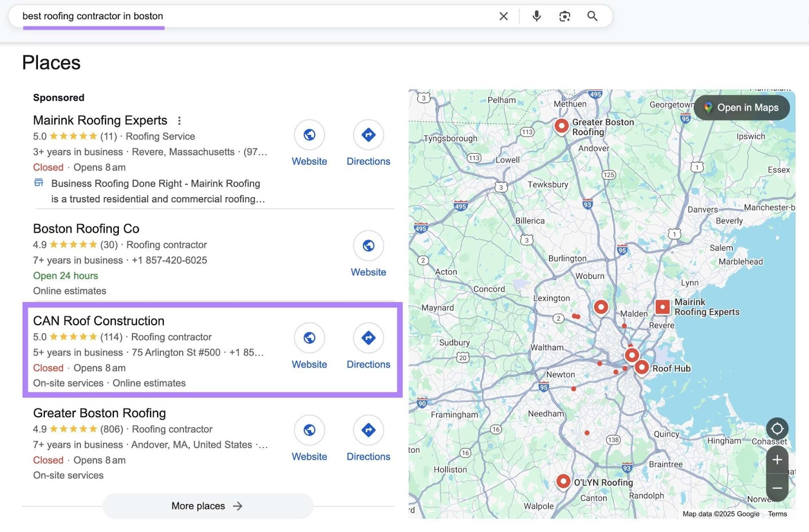Viewport: 809px width, 532px height.
Task: Start voice search with the microphone icon
Action: [x=536, y=16]
